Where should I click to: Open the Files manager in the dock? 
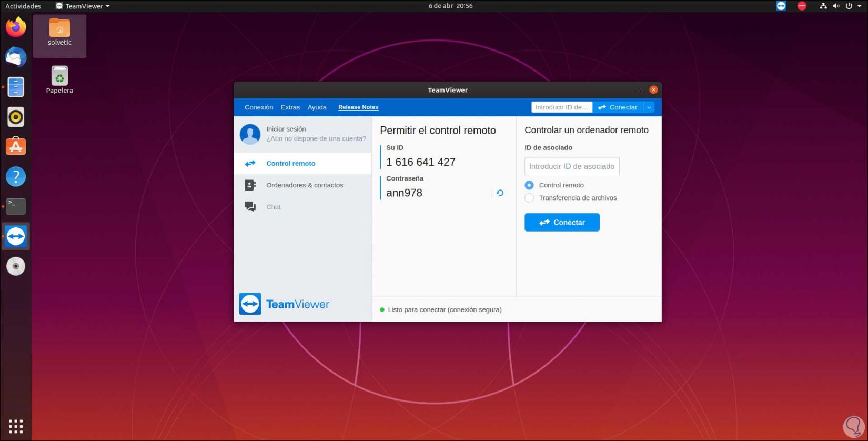pyautogui.click(x=16, y=87)
